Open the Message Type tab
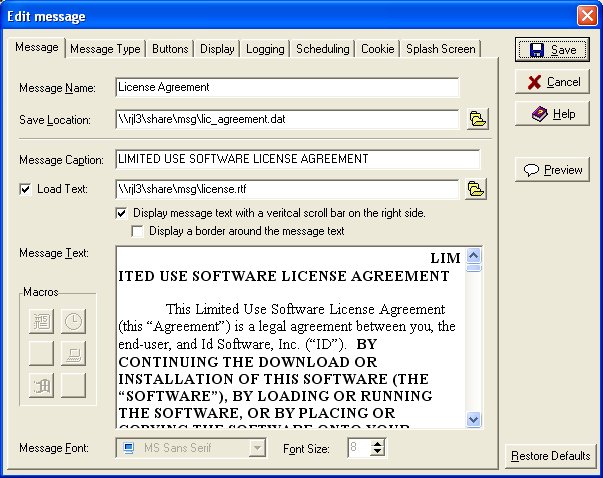The width and height of the screenshot is (603, 478). click(105, 49)
